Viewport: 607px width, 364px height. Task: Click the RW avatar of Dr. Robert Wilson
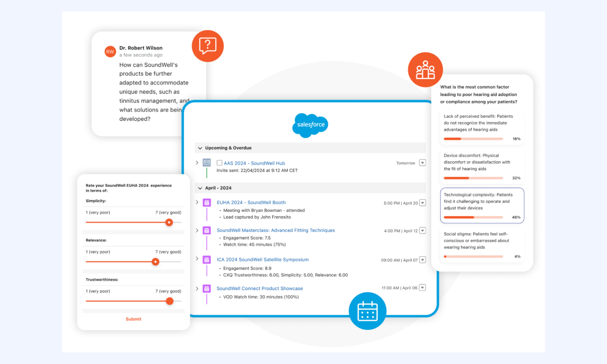click(110, 52)
